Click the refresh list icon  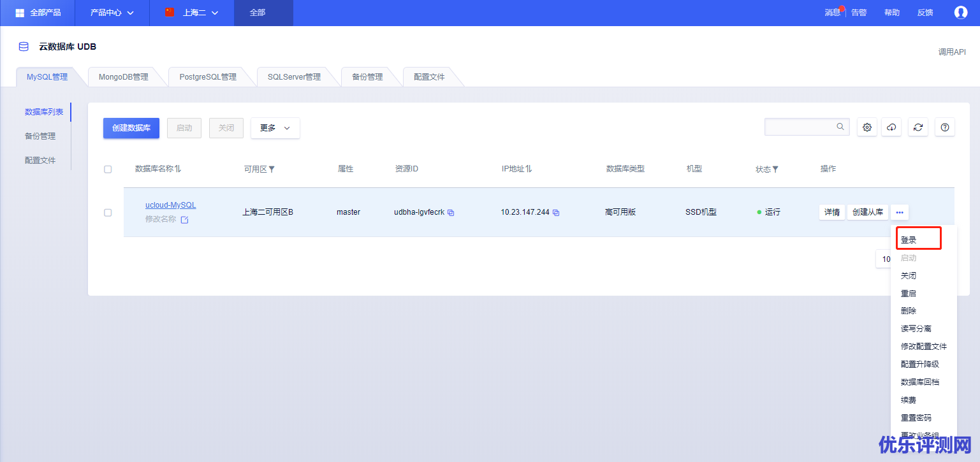tap(918, 127)
